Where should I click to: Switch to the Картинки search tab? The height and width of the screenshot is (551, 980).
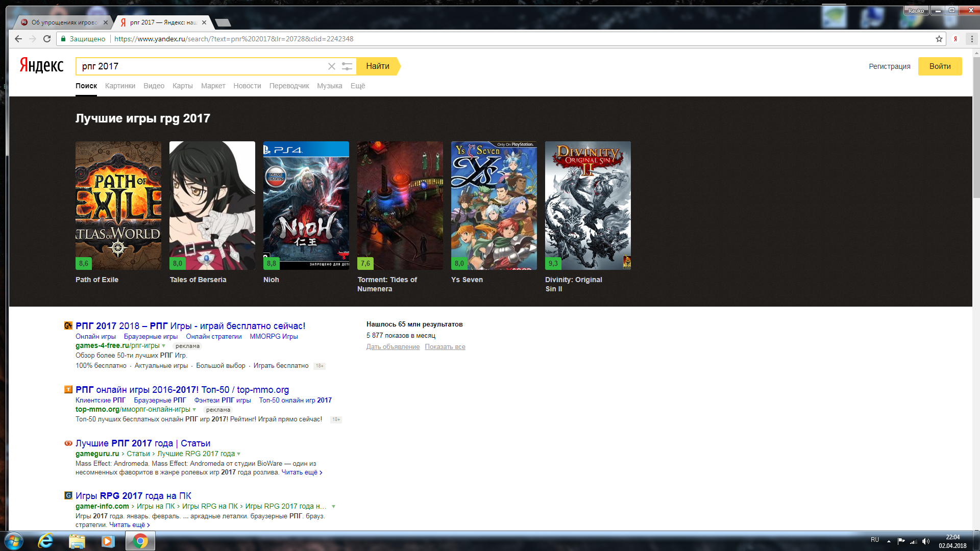pyautogui.click(x=120, y=86)
